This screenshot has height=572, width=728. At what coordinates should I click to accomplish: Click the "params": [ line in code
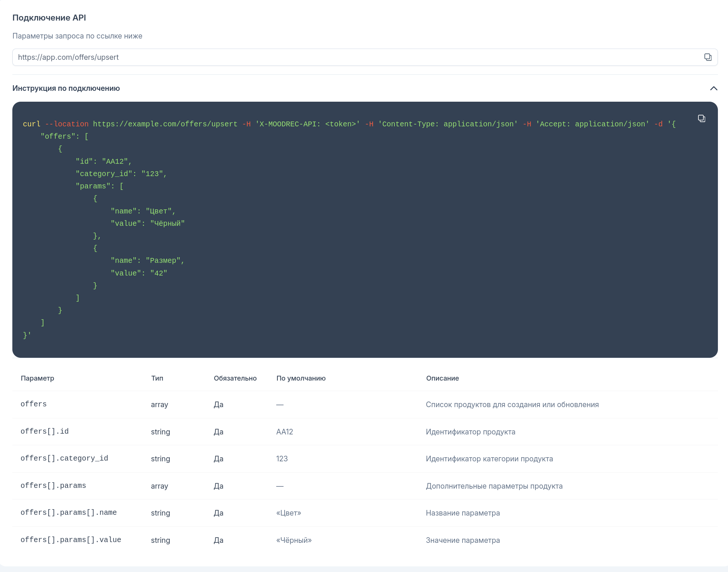click(x=99, y=186)
